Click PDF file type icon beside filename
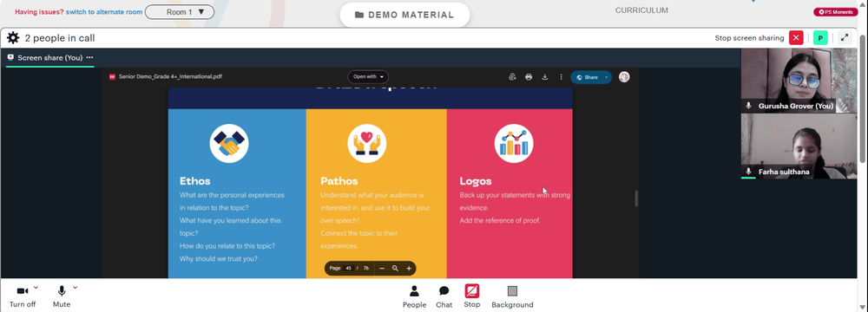The height and width of the screenshot is (312, 868). [112, 77]
